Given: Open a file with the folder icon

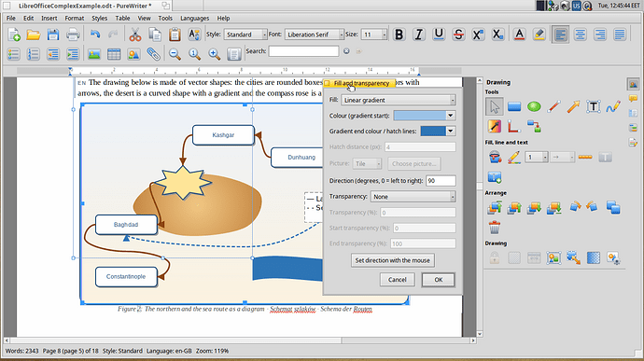Looking at the screenshot, I should [x=34, y=35].
